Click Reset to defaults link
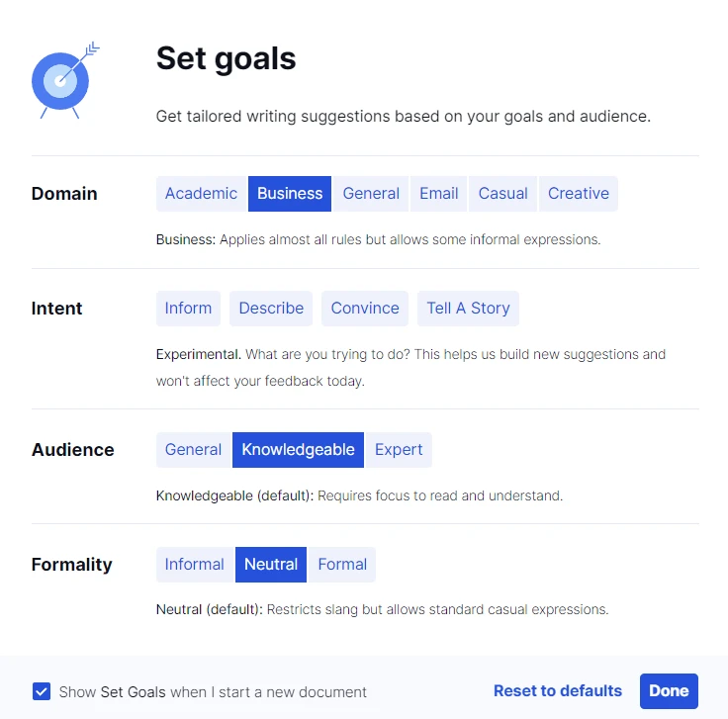 click(x=558, y=691)
